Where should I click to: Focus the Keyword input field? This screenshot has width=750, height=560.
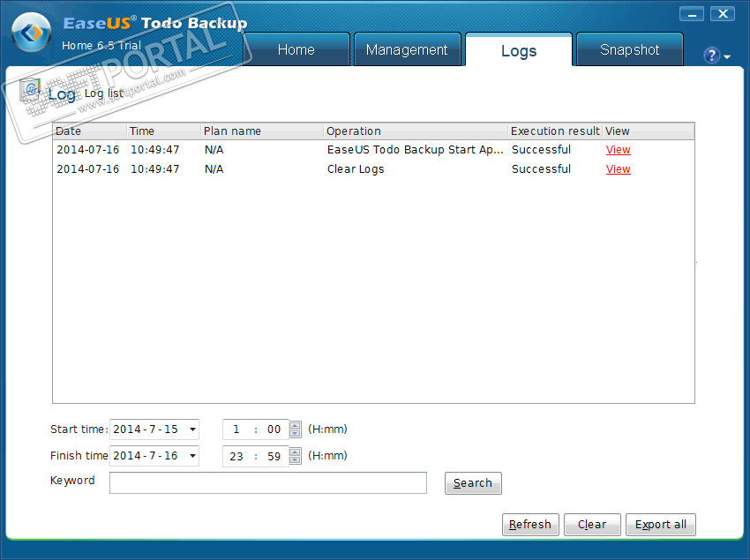pos(268,482)
